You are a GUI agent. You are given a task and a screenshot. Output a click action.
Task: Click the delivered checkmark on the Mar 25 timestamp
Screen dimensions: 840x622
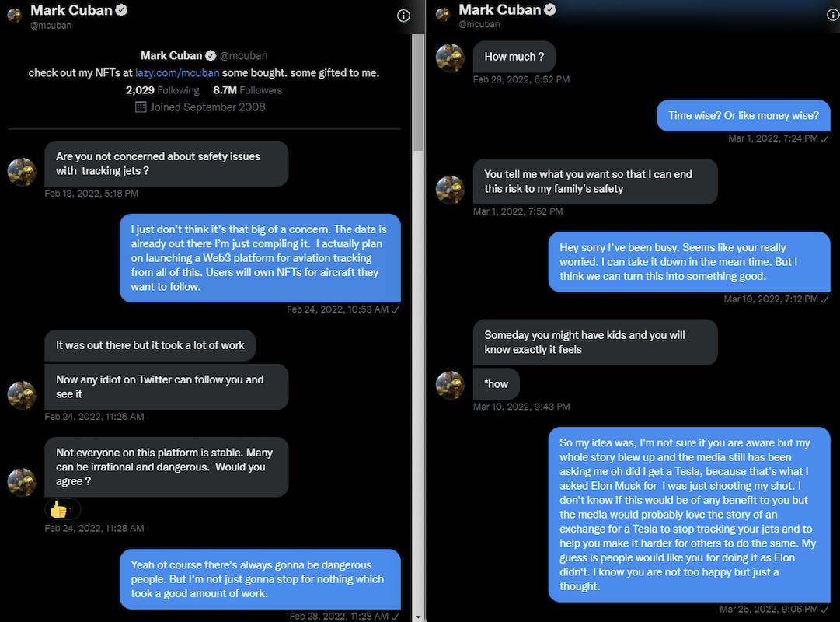(827, 610)
